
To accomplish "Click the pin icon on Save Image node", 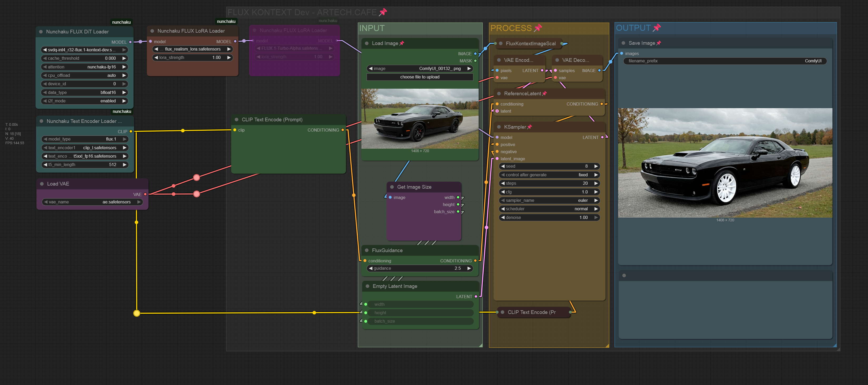I will tap(658, 43).
